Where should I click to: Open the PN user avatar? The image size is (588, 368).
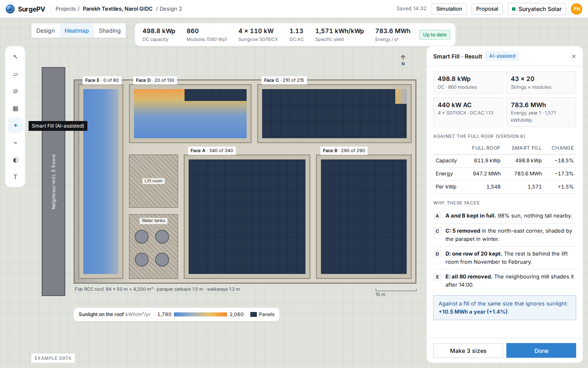tap(577, 9)
